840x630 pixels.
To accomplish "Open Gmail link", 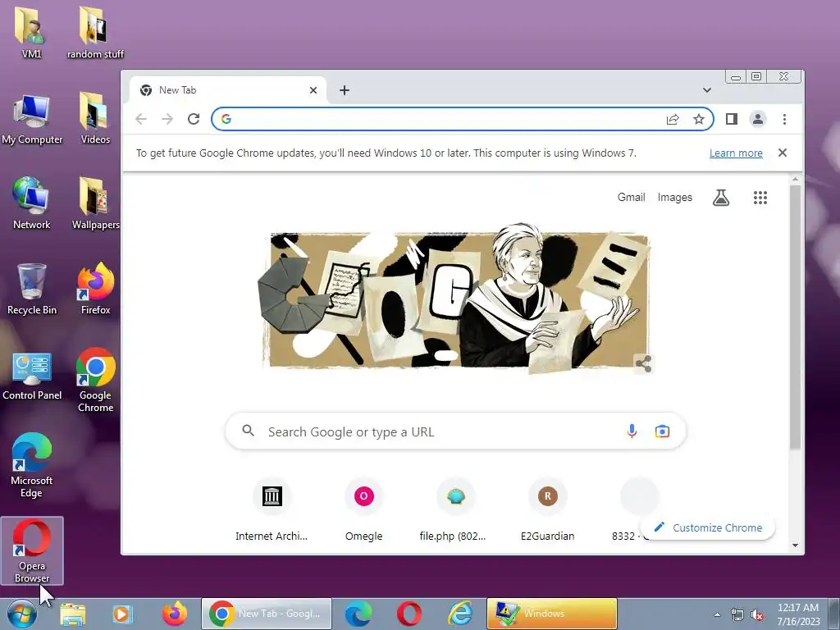I will [x=631, y=197].
